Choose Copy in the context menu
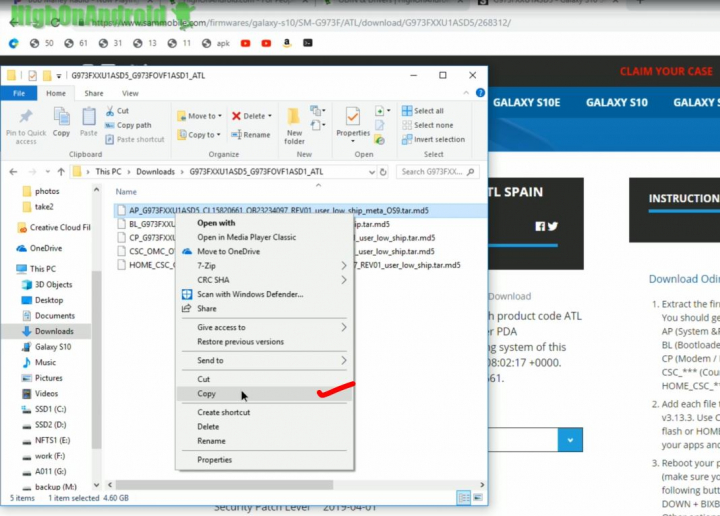720x516 pixels. tap(264, 393)
